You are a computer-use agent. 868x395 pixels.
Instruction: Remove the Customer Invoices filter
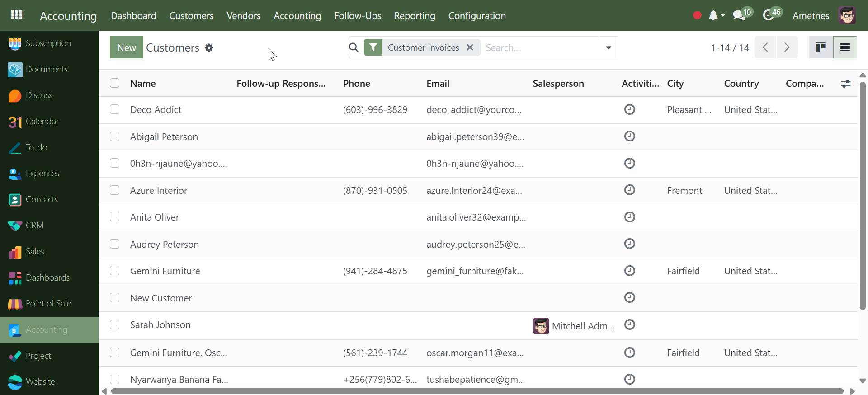tap(470, 47)
